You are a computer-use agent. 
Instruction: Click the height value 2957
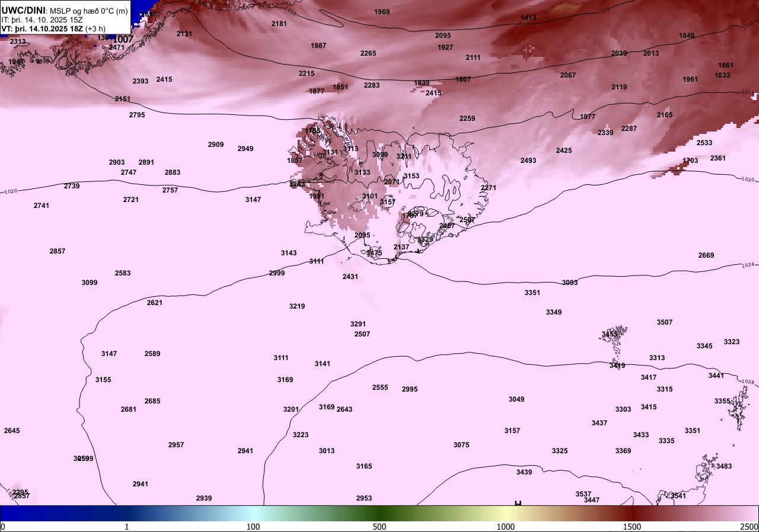176,445
